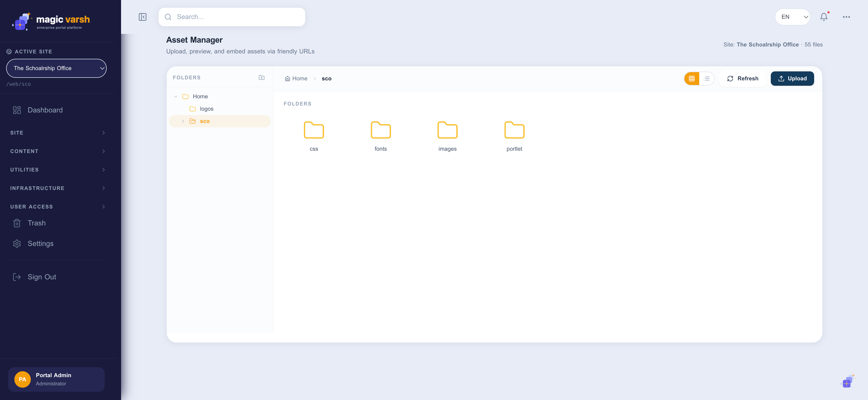Image resolution: width=868 pixels, height=400 pixels.
Task: Click the images folder label
Action: pyautogui.click(x=448, y=149)
